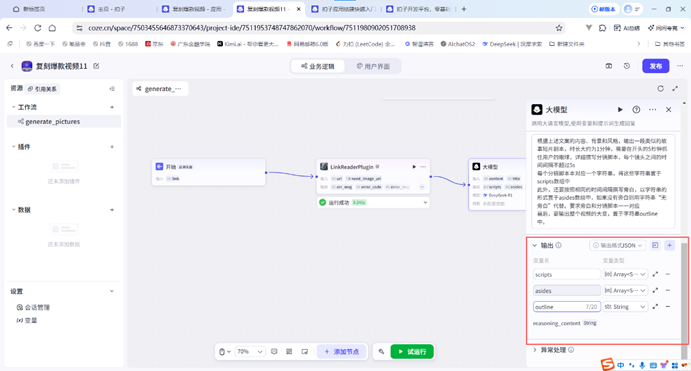691x371 pixels.
Task: Open the generate_pictures workflow
Action: 64,122
